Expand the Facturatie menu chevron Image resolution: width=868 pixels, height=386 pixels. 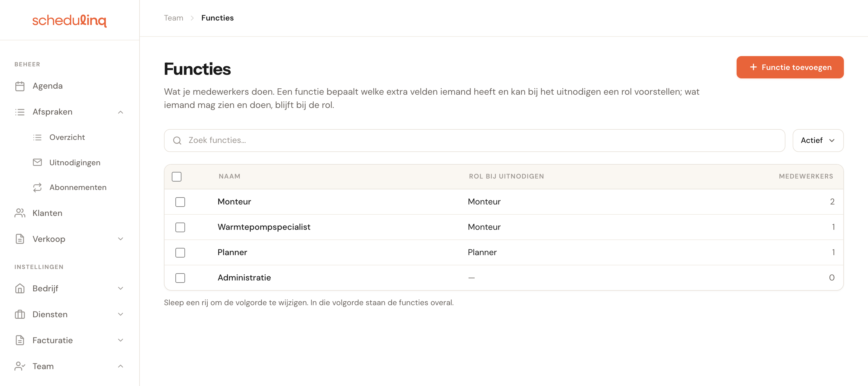pyautogui.click(x=121, y=340)
